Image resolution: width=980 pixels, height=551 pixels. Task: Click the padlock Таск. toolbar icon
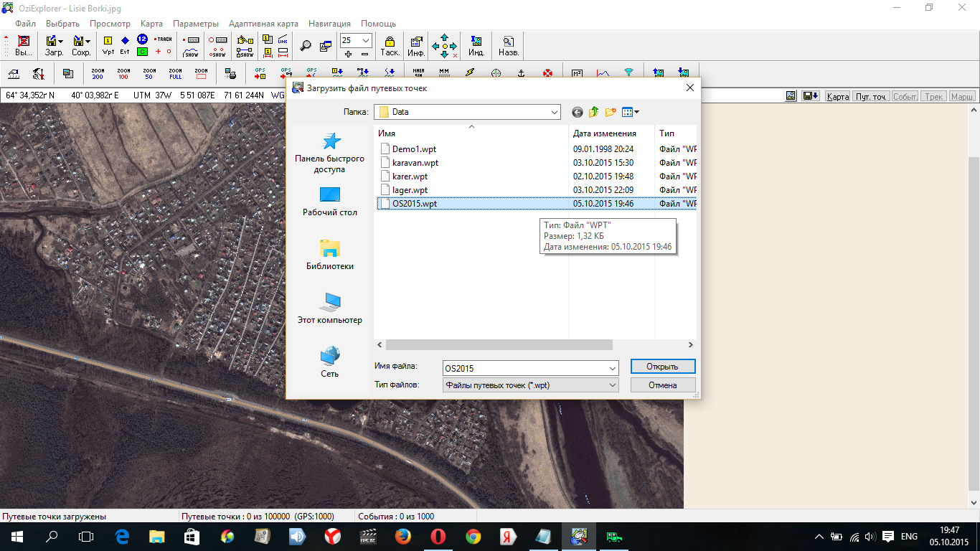point(390,46)
